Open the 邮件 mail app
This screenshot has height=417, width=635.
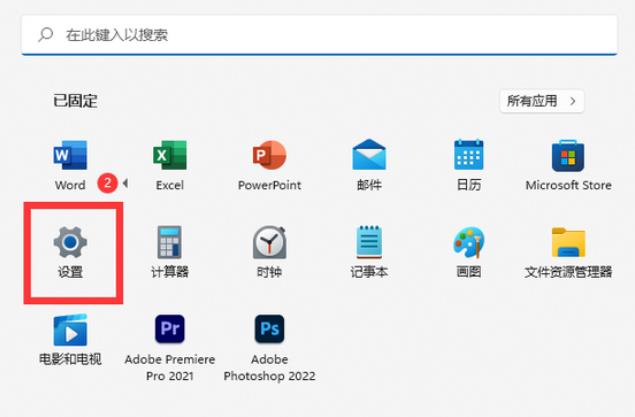click(x=369, y=165)
